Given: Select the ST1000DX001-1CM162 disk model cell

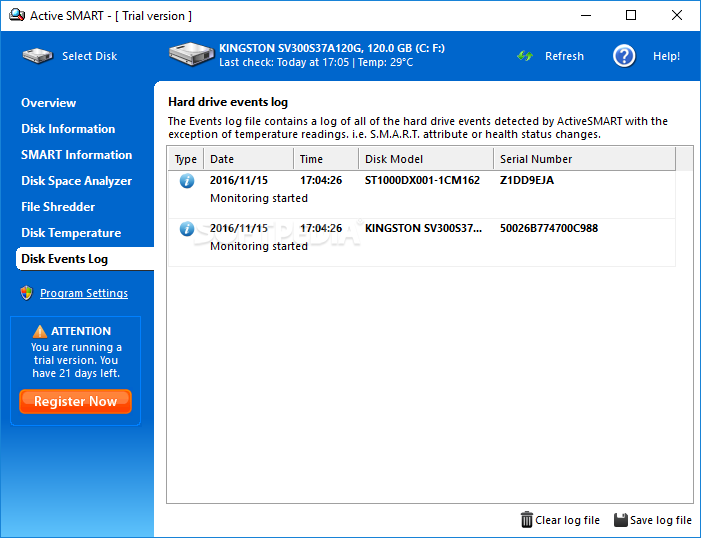Looking at the screenshot, I should point(422,180).
